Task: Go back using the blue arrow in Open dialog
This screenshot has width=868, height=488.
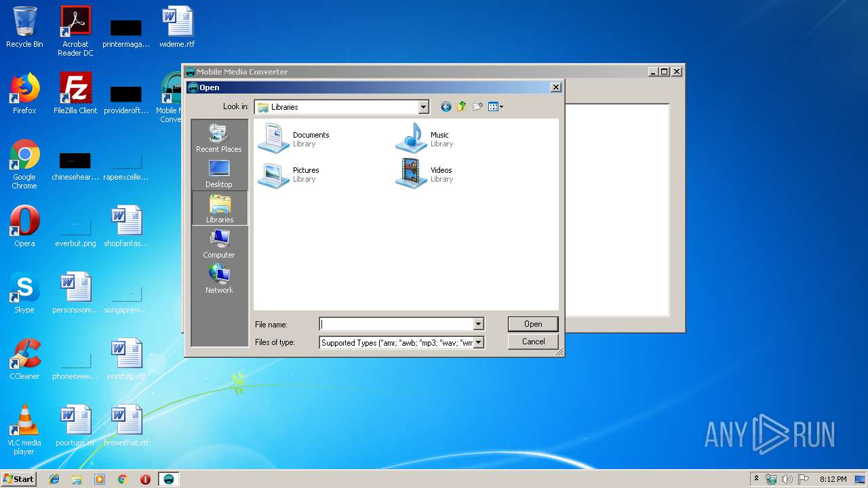Action: click(446, 106)
